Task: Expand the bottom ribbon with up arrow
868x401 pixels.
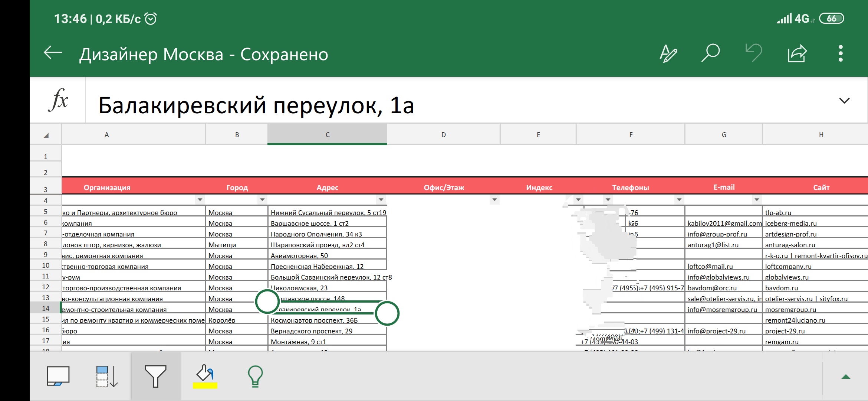Action: tap(846, 376)
